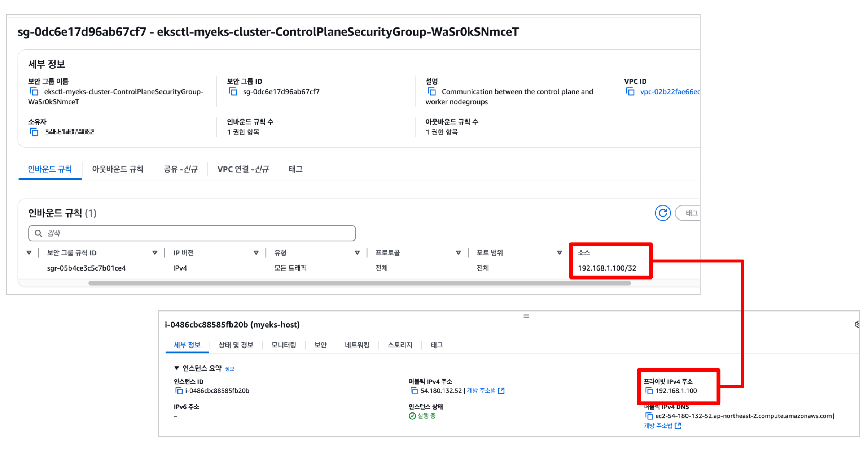Viewport: 868px width, 450px height.
Task: Copy the owner account ID icon
Action: coord(34,132)
